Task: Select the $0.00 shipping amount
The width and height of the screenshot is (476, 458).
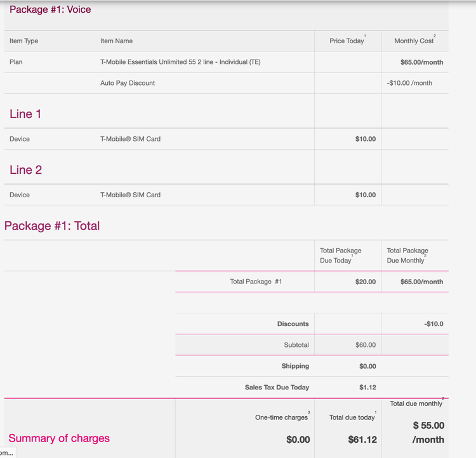Action: pyautogui.click(x=367, y=367)
